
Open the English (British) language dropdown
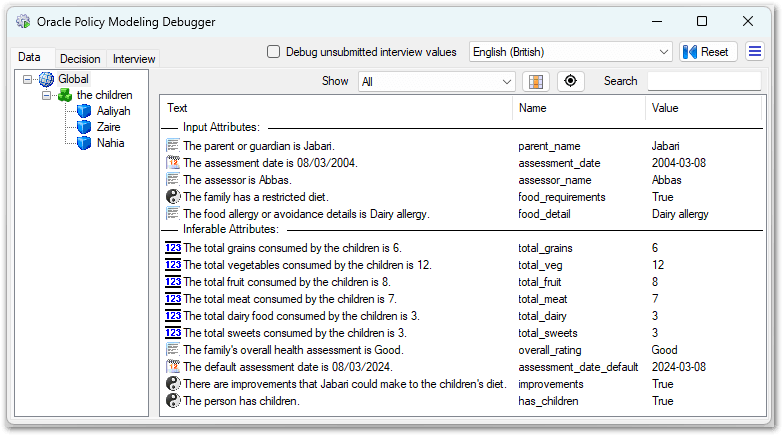[570, 52]
